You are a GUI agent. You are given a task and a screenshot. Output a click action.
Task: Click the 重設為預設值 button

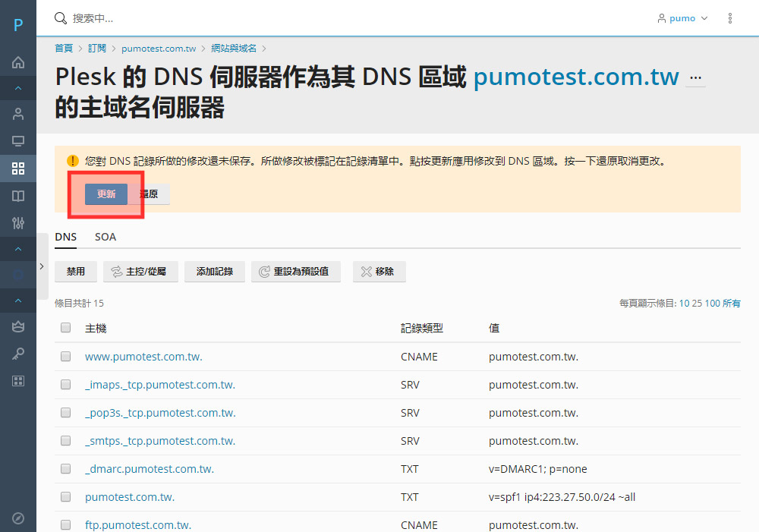(x=296, y=272)
